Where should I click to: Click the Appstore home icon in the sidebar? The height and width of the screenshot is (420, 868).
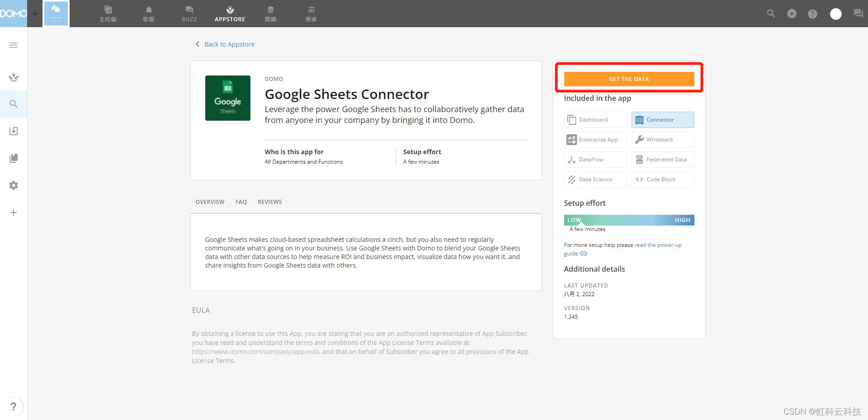click(14, 77)
